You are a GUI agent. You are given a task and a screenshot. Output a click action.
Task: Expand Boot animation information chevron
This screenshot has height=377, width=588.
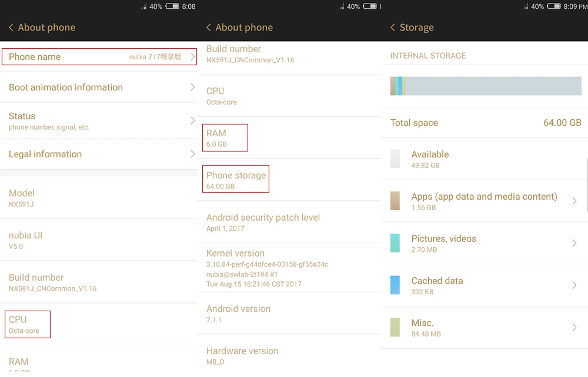click(x=192, y=87)
